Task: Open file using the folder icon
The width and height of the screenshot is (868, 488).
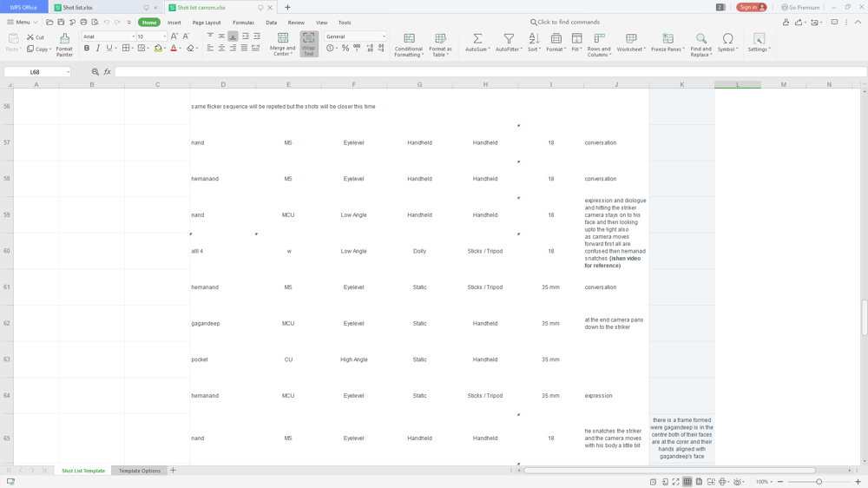Action: click(x=49, y=23)
